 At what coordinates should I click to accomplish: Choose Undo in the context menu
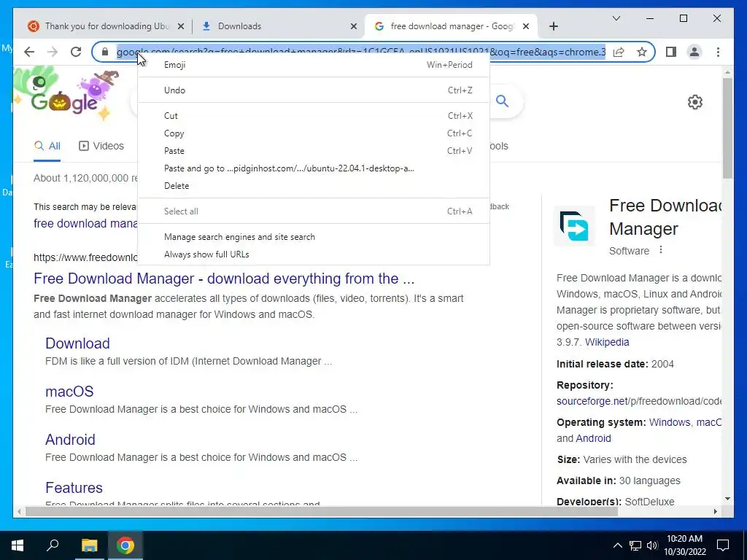[x=314, y=90]
